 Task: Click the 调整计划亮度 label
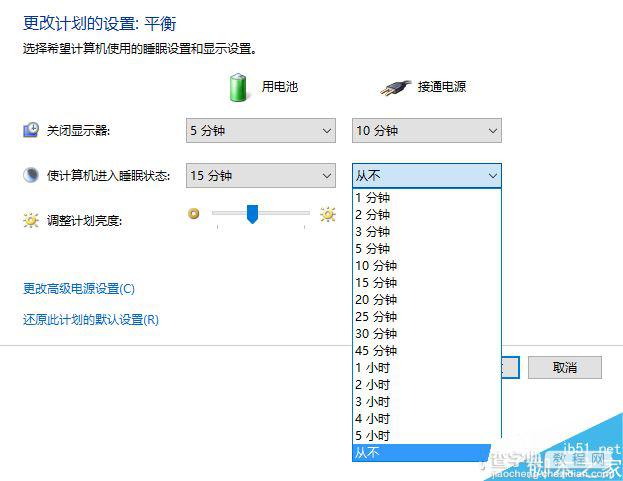point(84,220)
